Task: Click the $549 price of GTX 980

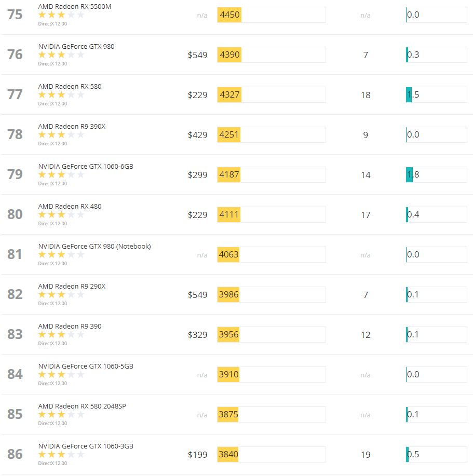Action: [x=197, y=55]
